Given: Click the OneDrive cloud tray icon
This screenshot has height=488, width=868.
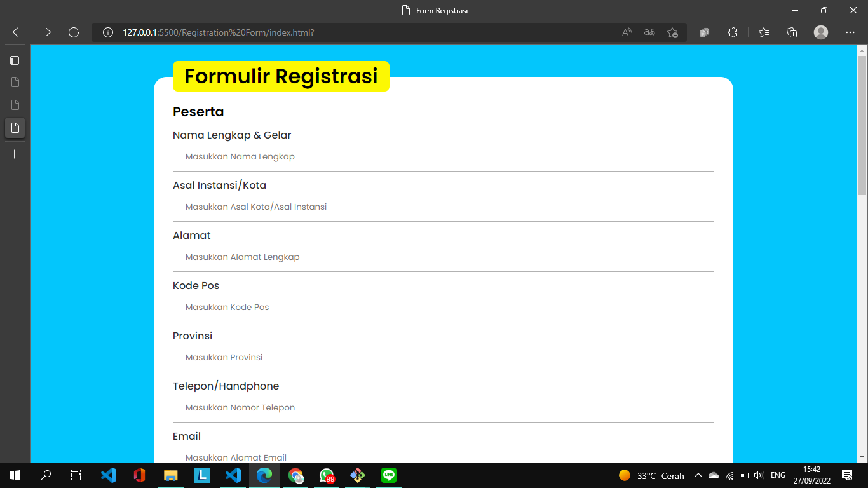Looking at the screenshot, I should pos(714,475).
